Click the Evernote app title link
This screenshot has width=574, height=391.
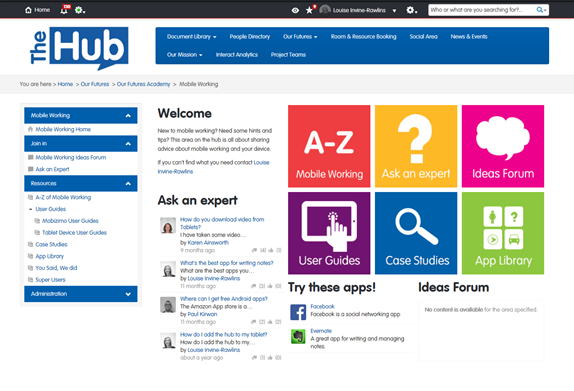click(x=321, y=331)
